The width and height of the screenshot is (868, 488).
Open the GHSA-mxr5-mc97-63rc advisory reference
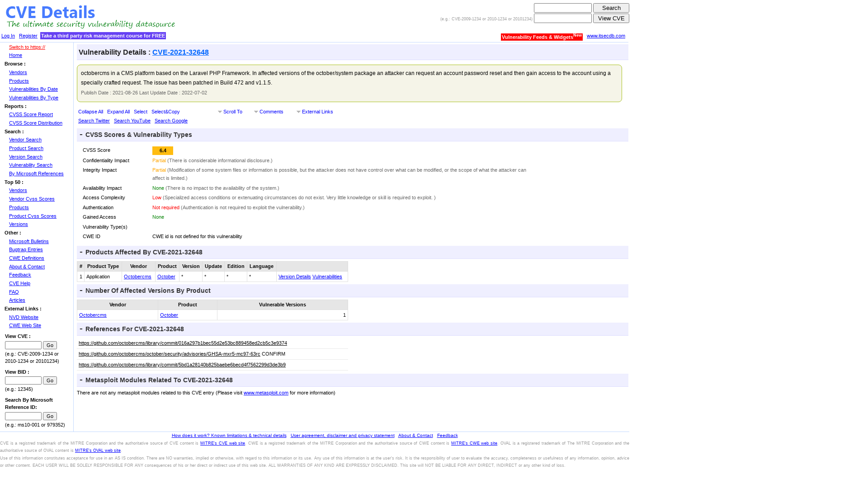[170, 354]
